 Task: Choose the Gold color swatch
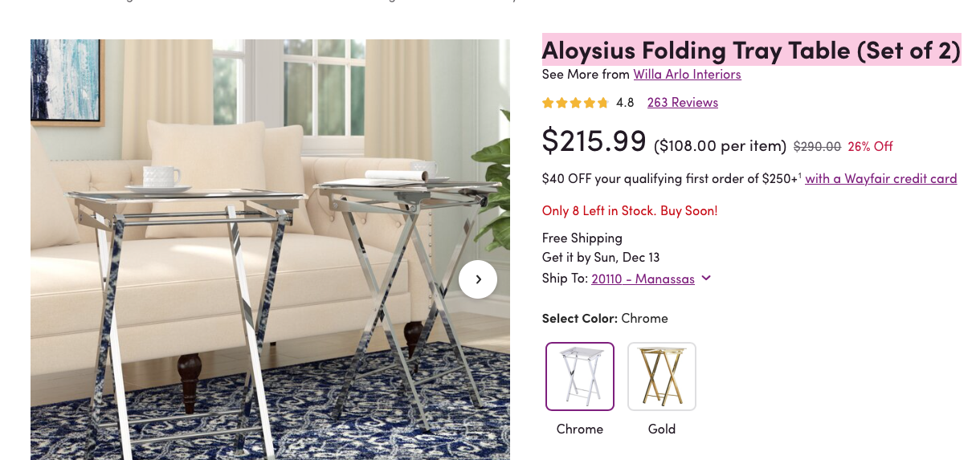pos(662,377)
